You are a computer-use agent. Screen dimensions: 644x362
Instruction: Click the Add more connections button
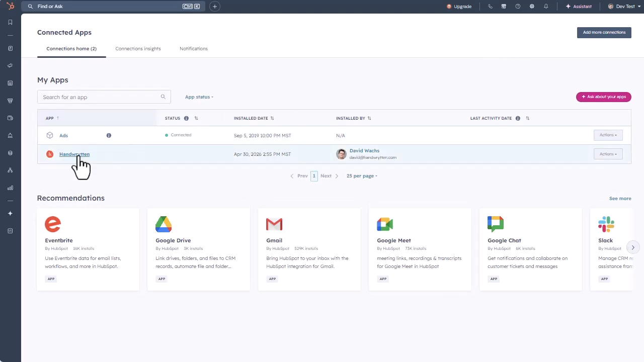[604, 32]
